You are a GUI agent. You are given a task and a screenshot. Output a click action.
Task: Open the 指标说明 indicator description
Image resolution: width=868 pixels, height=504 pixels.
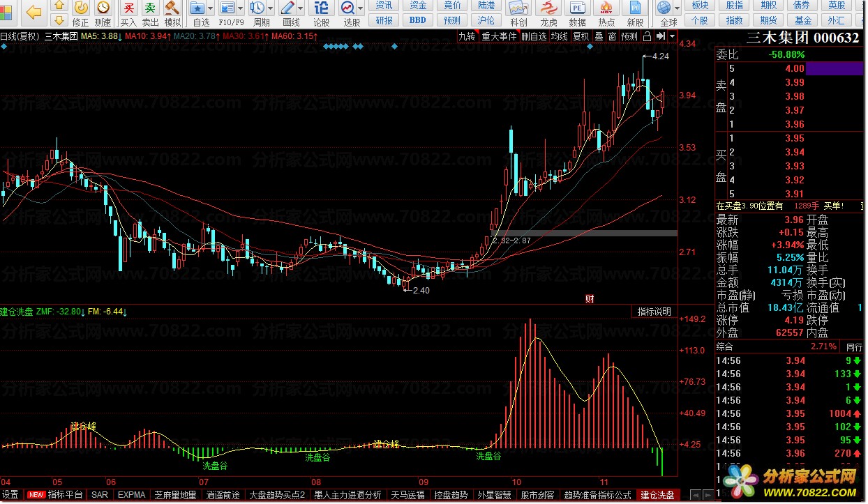click(x=654, y=312)
